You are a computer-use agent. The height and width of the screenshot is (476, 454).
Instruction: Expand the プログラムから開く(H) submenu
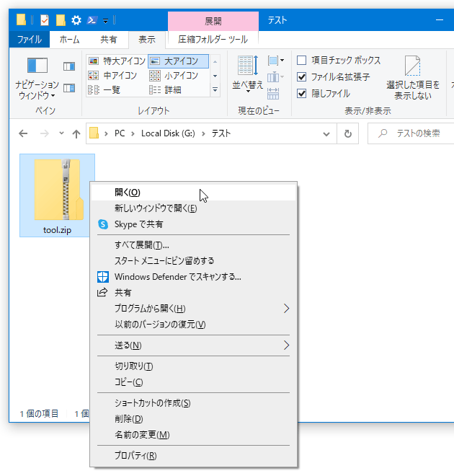coord(193,309)
